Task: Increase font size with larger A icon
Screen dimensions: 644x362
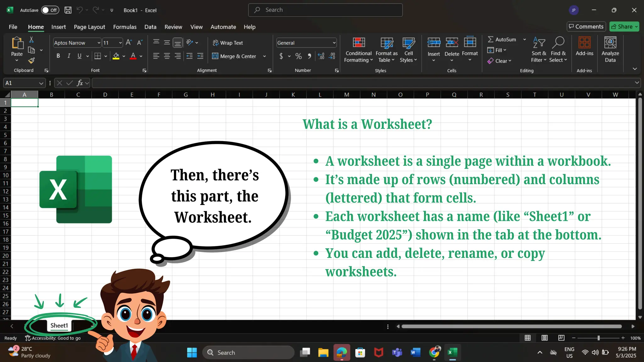Action: pos(129,42)
